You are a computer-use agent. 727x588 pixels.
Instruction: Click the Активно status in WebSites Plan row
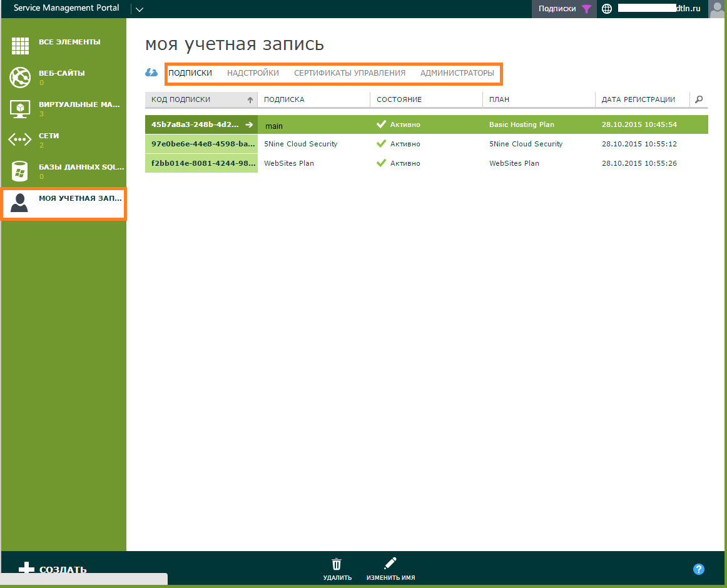(405, 163)
